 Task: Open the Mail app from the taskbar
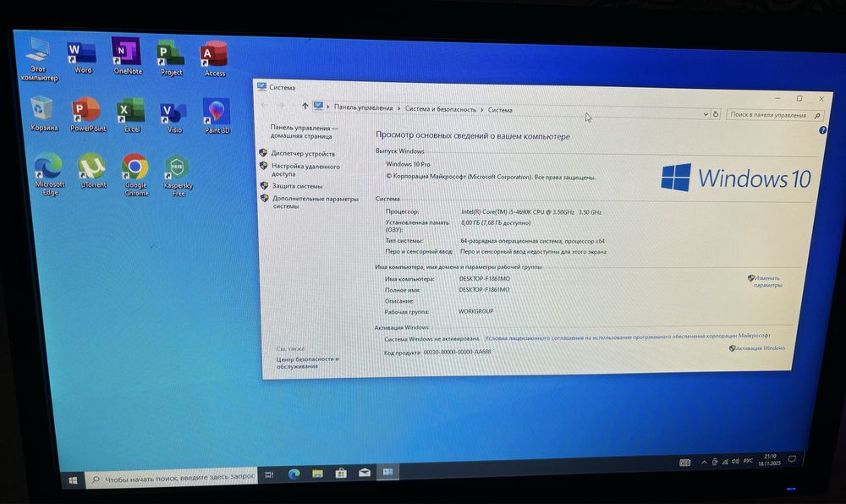coord(365,472)
